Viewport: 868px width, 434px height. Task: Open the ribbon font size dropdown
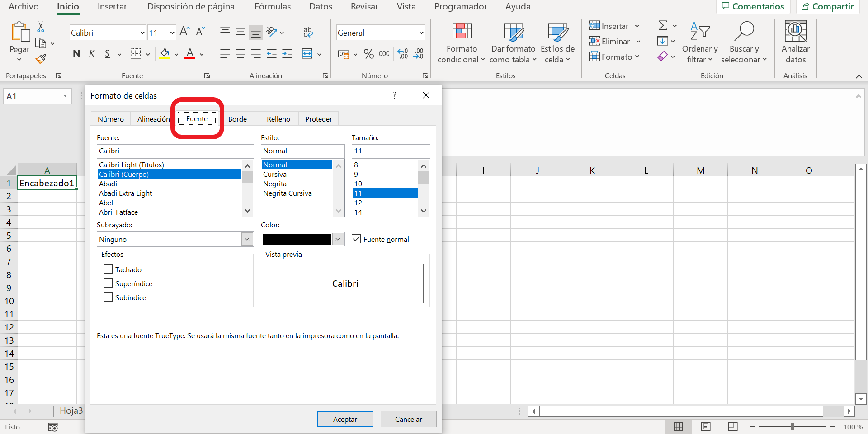click(x=172, y=33)
